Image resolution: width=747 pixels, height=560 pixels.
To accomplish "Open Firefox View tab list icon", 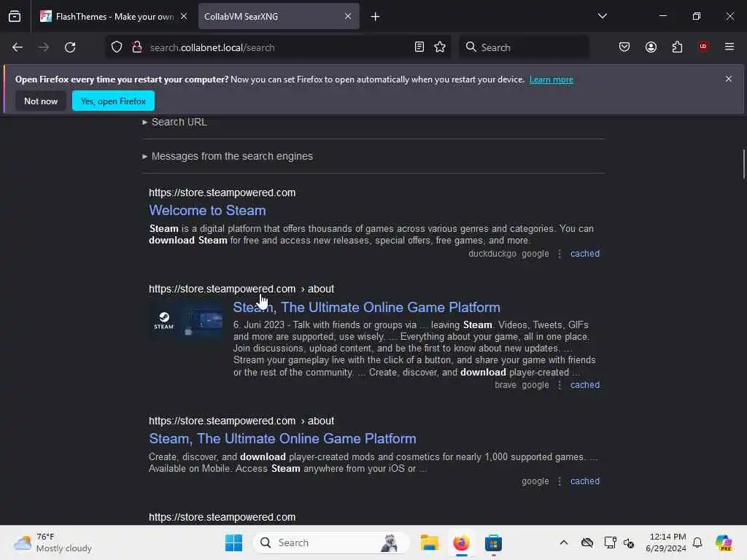I will 15,16.
